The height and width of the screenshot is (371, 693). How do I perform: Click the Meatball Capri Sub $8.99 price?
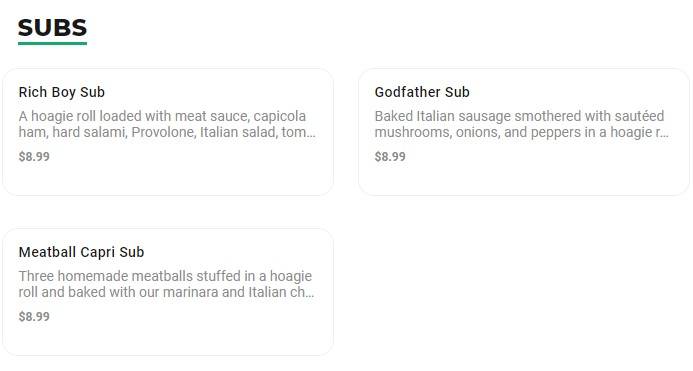(x=34, y=317)
